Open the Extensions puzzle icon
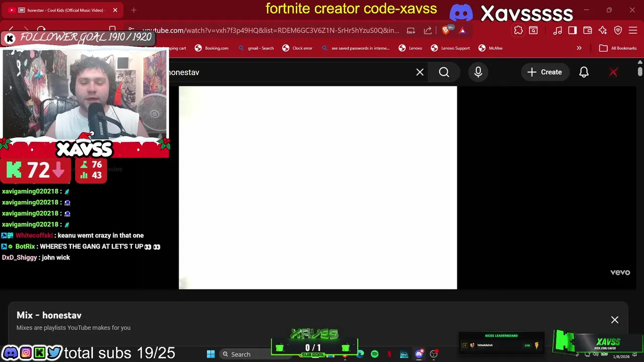This screenshot has width=644, height=362. pos(518,31)
